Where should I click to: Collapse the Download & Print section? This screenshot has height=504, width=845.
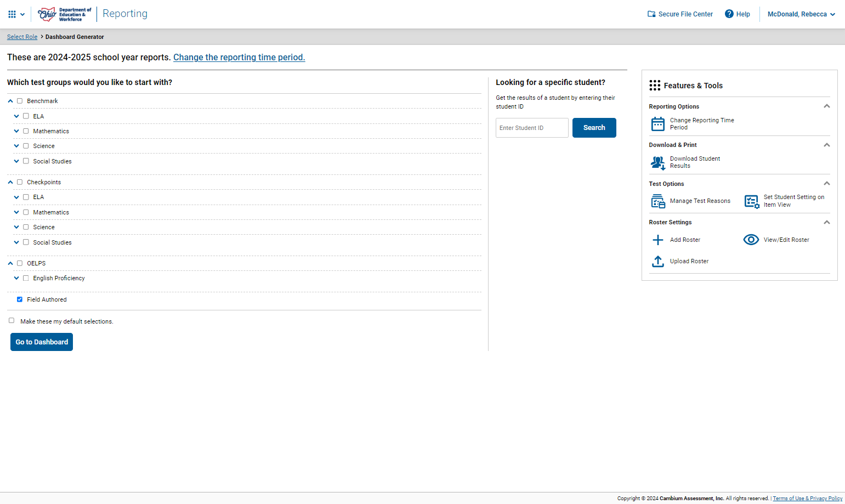coord(827,145)
